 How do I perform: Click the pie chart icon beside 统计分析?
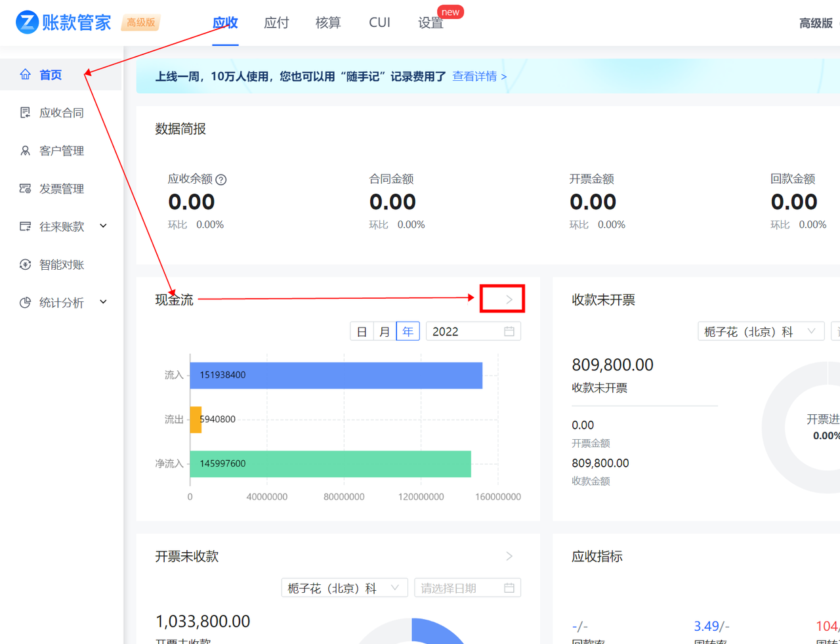point(25,303)
